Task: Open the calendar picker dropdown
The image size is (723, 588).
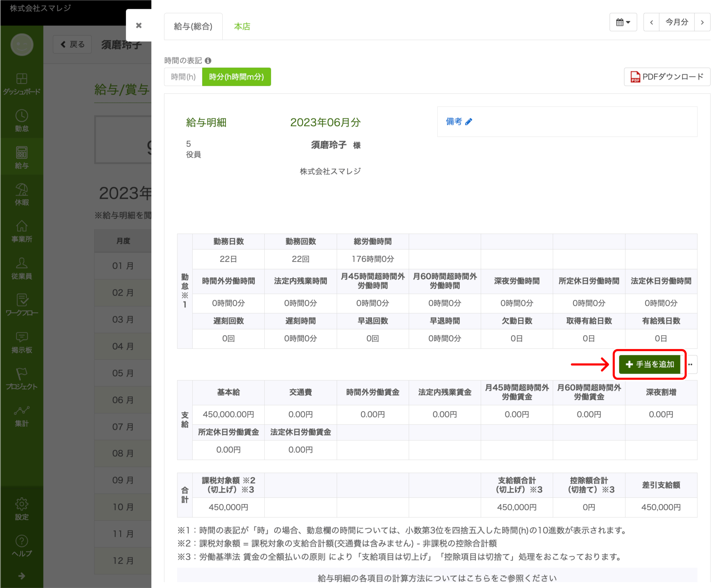Action: pos(623,22)
